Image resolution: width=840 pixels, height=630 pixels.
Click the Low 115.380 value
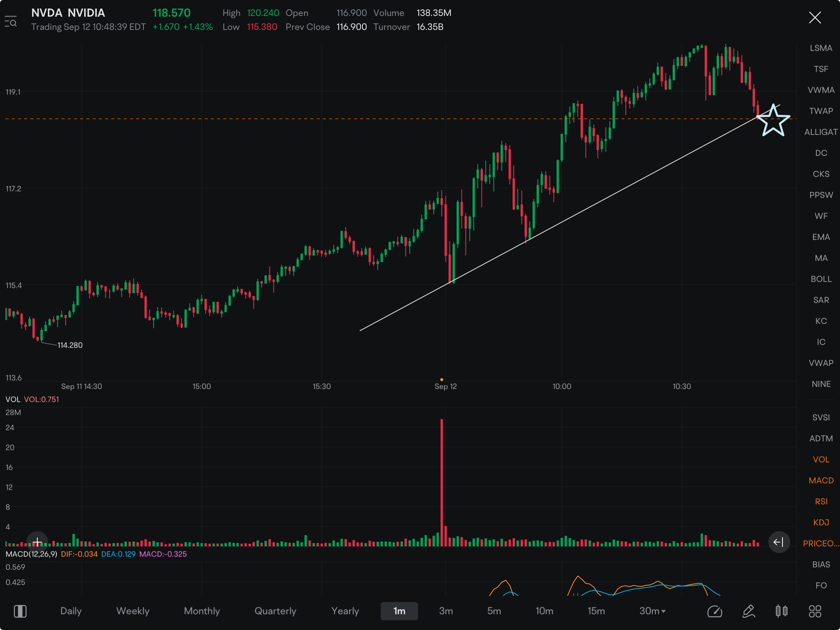click(262, 27)
